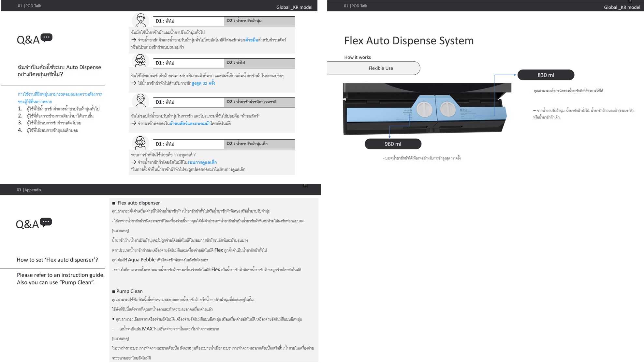Click the first '[หมายเหตุ]' note under Flex auto dispenser
Screen dimensions: 644x363
coord(120,231)
